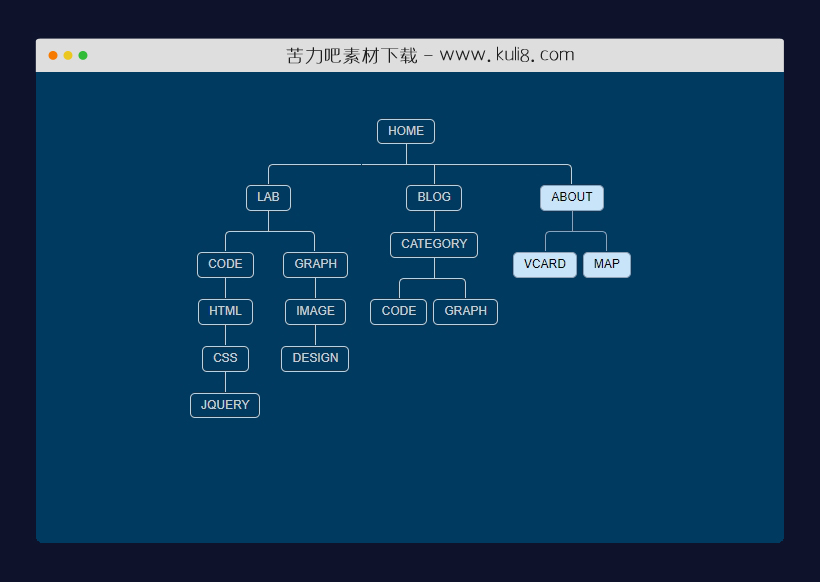Click the MAP node

pos(606,264)
